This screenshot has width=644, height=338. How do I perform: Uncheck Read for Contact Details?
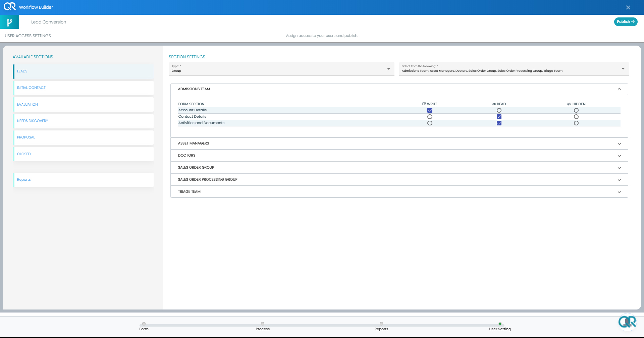tap(499, 117)
